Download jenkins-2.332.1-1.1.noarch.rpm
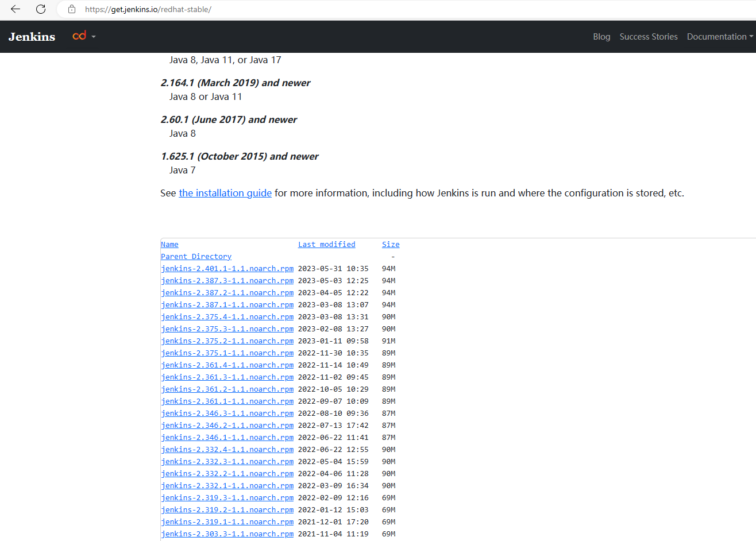Viewport: 756px width, 541px height. point(227,486)
